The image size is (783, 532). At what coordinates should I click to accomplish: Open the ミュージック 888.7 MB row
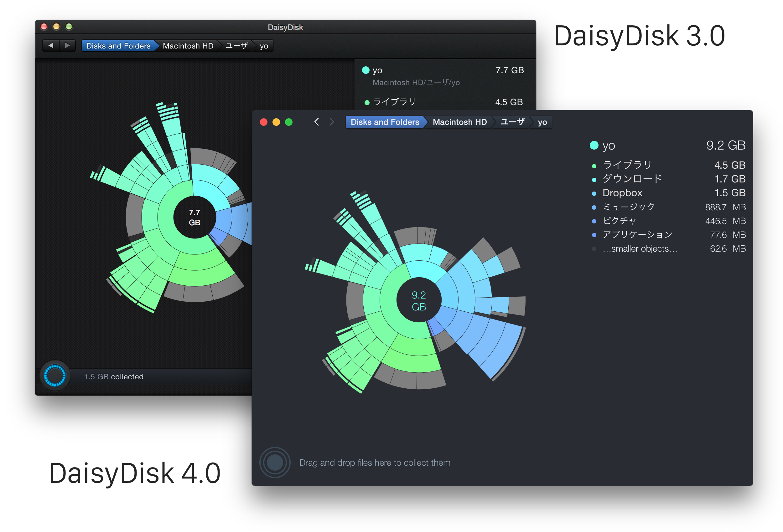point(667,207)
